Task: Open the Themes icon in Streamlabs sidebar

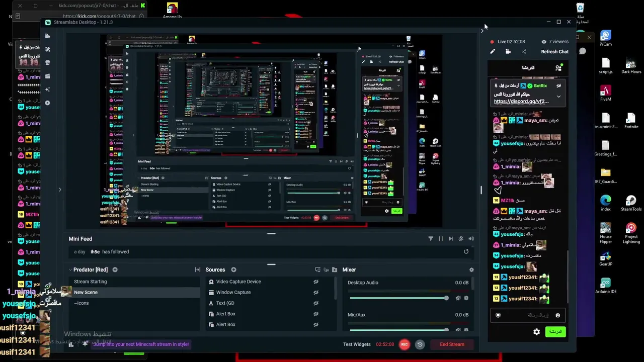Action: tap(47, 49)
